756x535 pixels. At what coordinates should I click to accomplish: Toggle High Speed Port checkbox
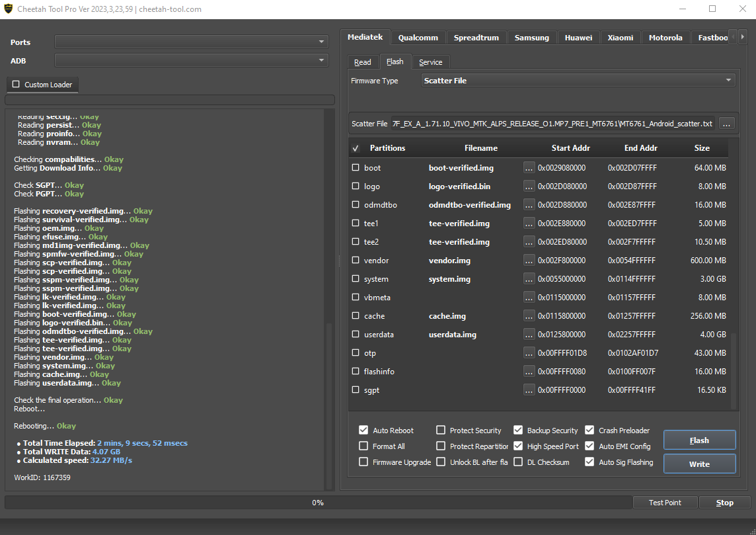pos(518,446)
